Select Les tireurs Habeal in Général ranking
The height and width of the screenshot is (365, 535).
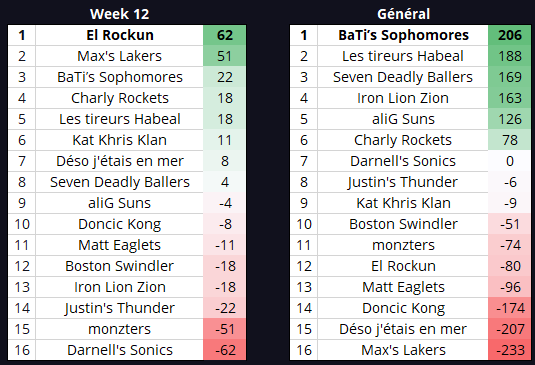click(403, 56)
